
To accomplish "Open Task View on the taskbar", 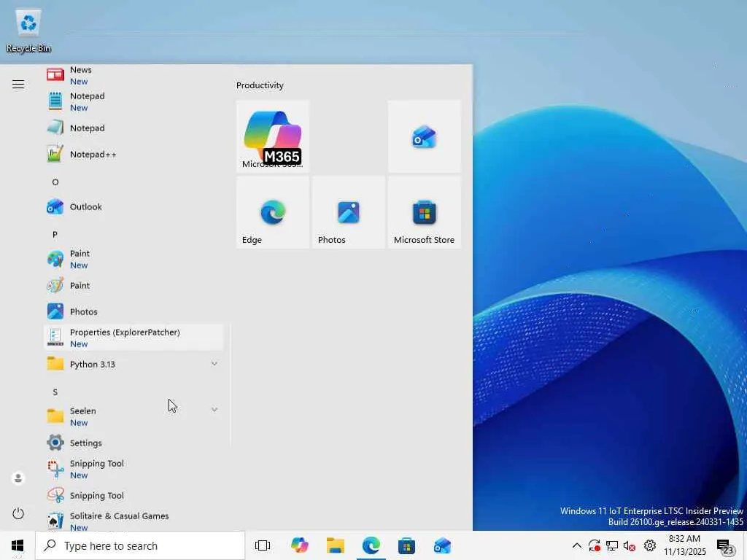I will (263, 545).
